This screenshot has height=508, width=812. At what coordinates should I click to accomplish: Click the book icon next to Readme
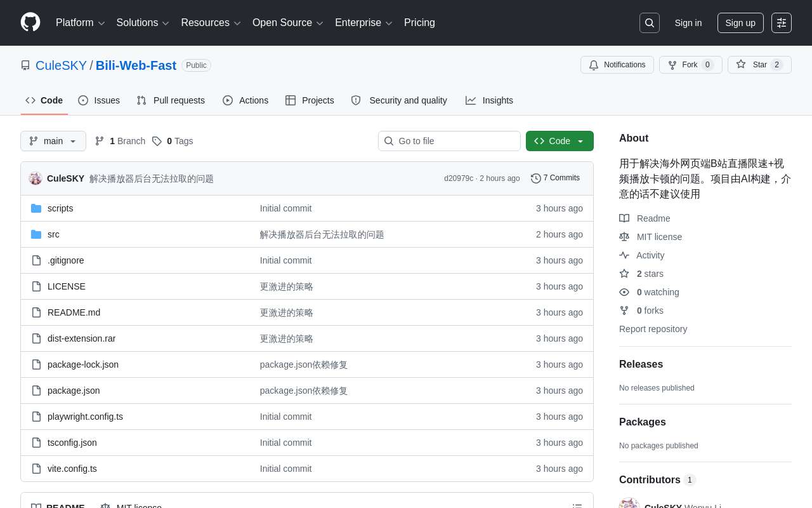point(624,218)
